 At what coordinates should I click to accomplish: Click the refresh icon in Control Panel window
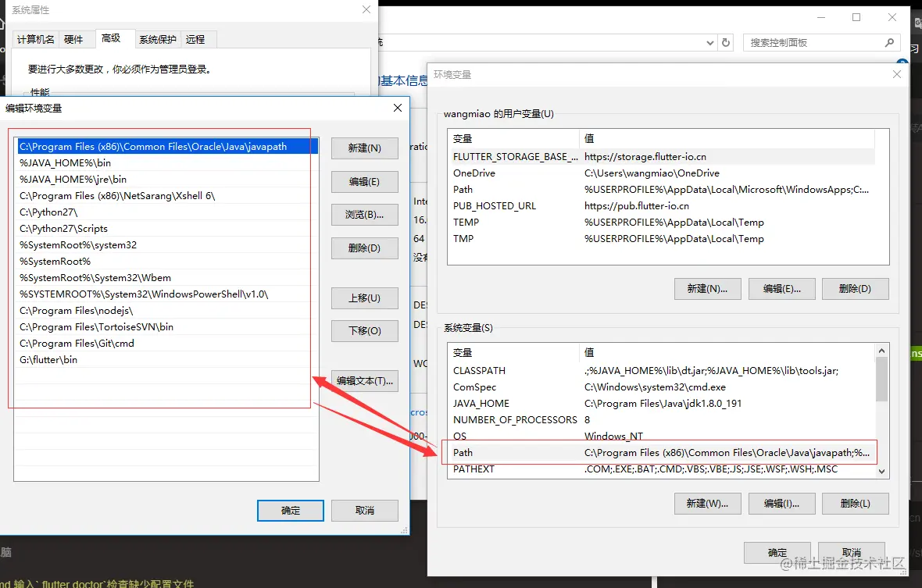click(x=726, y=42)
